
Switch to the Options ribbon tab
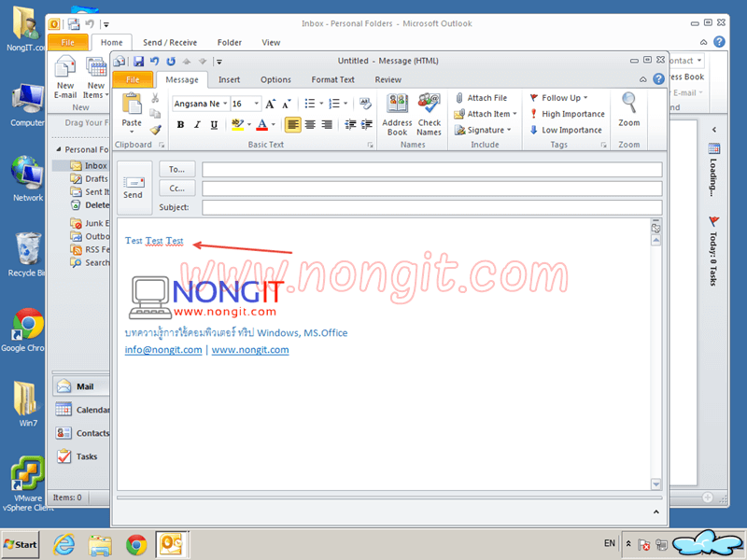[x=275, y=79]
